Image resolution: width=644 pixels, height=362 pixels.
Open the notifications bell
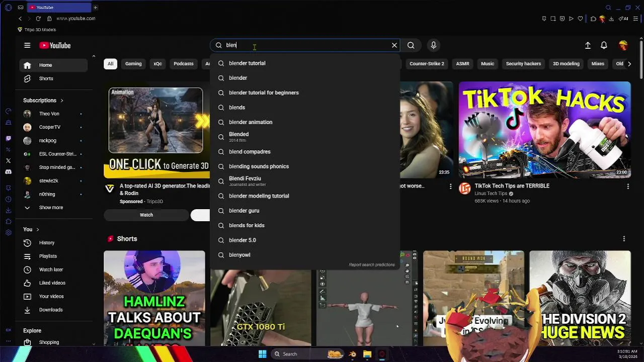[604, 45]
